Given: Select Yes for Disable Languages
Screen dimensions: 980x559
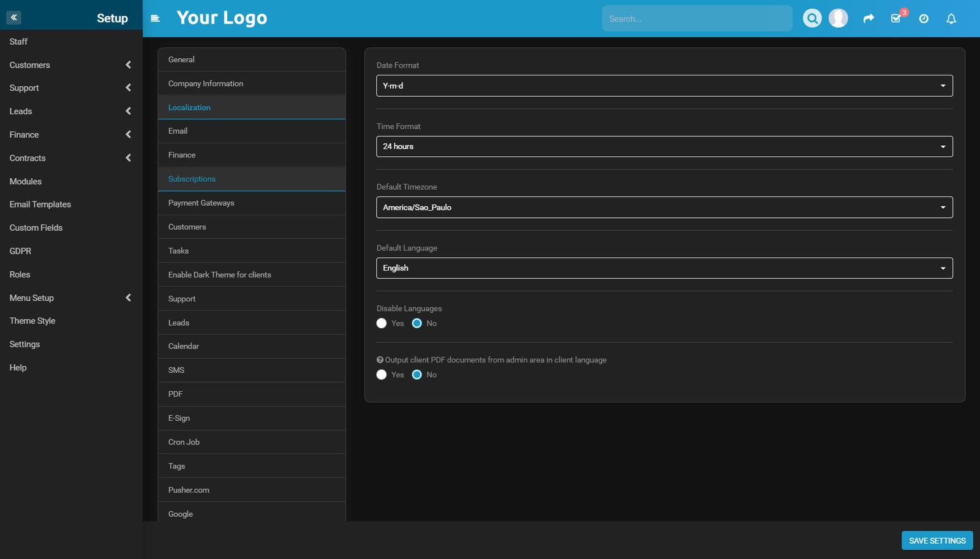Looking at the screenshot, I should click(x=382, y=323).
